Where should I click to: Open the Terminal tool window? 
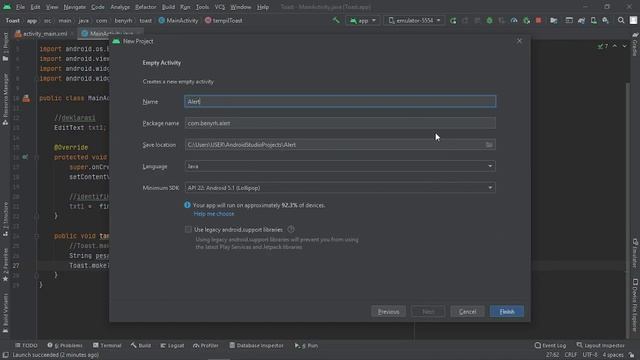[x=107, y=345]
